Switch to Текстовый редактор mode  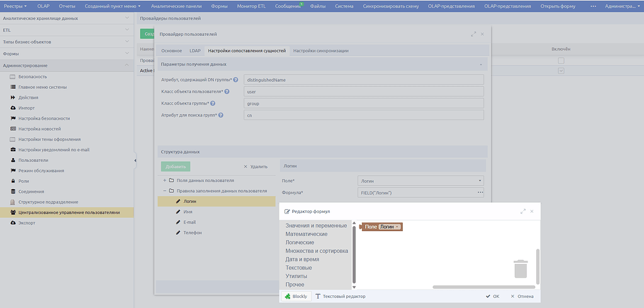click(341, 296)
